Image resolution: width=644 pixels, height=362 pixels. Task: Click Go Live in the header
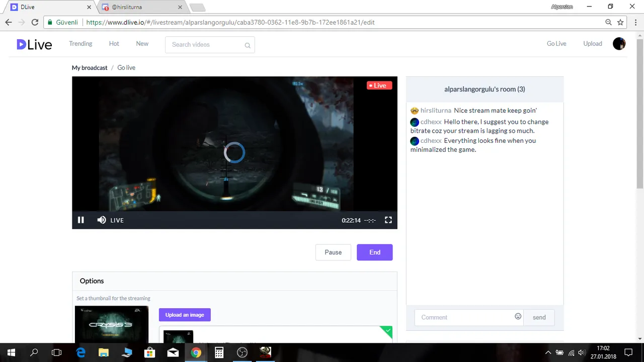click(556, 44)
